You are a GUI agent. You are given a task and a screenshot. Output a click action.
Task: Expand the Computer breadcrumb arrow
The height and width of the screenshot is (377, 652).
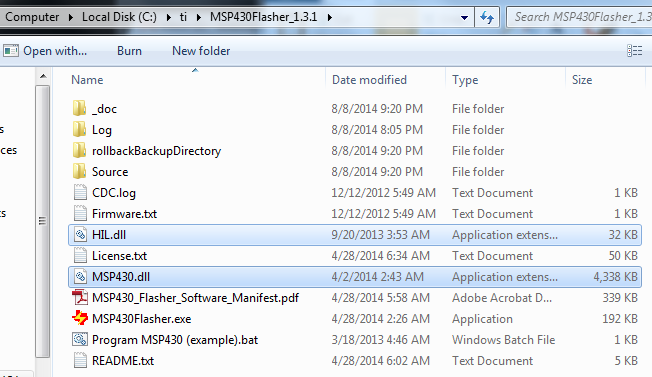tap(70, 17)
